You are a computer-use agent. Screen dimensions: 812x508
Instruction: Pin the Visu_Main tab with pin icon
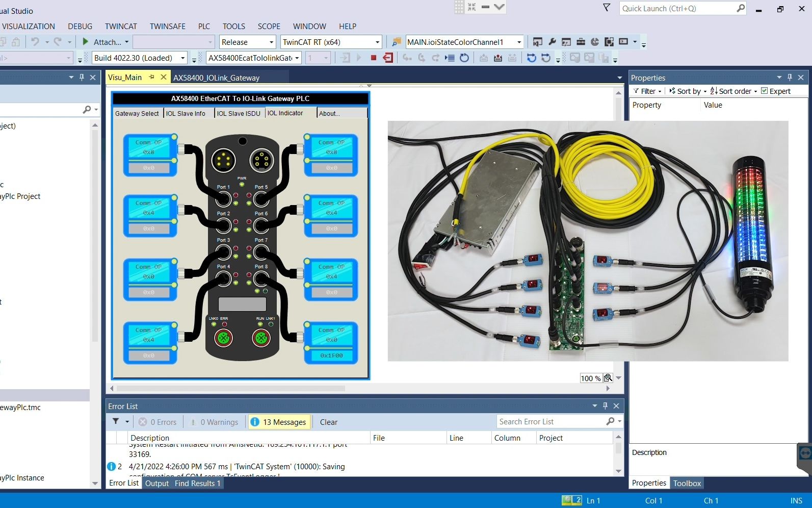click(151, 77)
